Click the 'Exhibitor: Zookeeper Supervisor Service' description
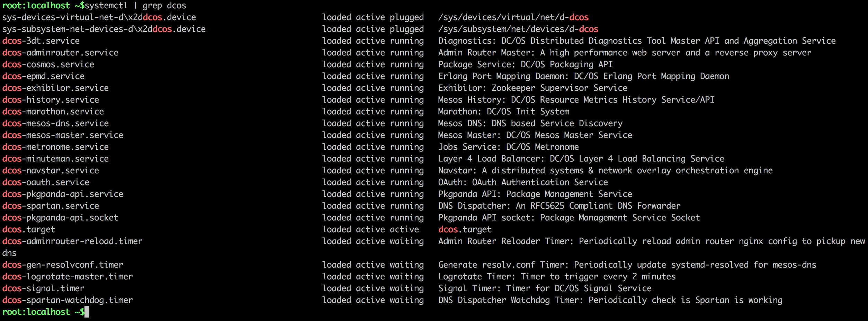 tap(533, 88)
